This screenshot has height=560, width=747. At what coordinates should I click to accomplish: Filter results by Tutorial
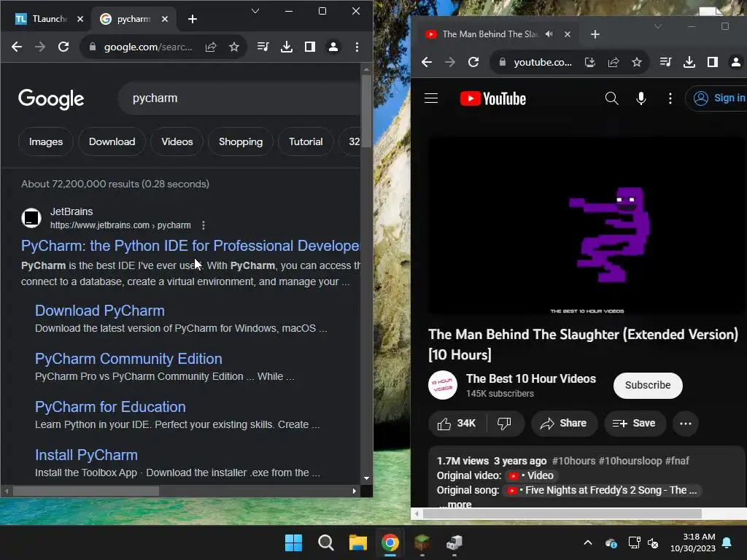[x=306, y=141]
